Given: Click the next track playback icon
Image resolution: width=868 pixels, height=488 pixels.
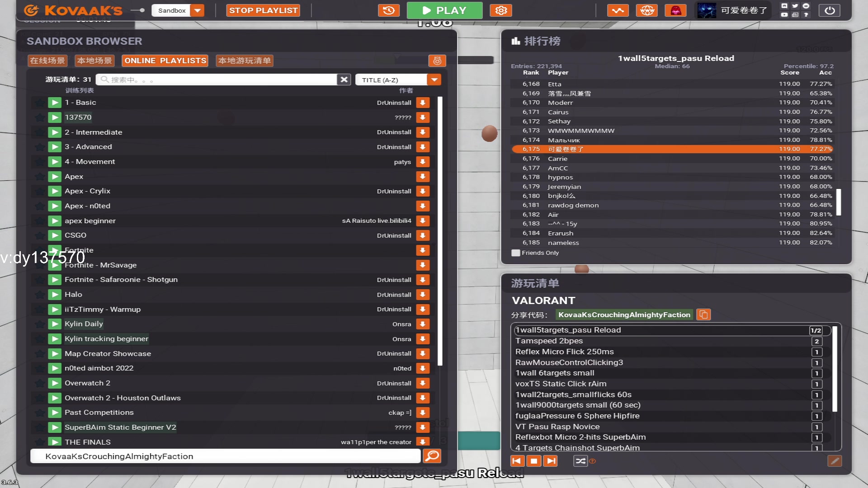Looking at the screenshot, I should pyautogui.click(x=550, y=460).
